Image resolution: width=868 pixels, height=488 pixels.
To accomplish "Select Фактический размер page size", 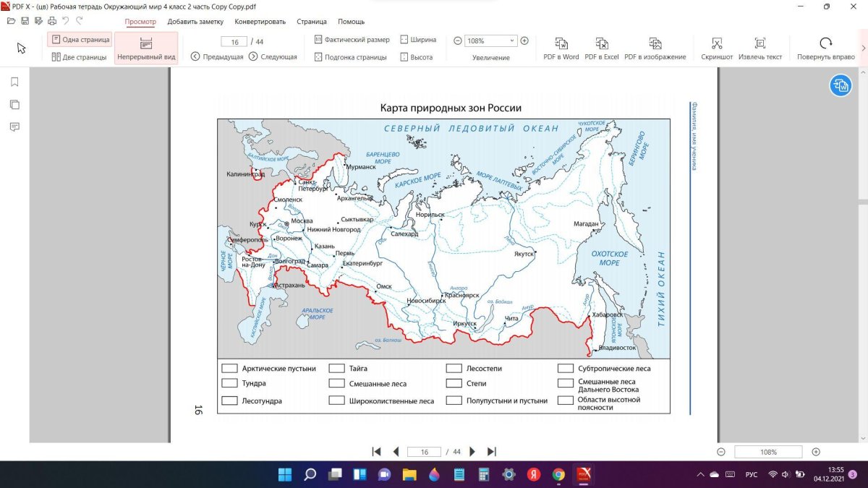I will [x=352, y=40].
